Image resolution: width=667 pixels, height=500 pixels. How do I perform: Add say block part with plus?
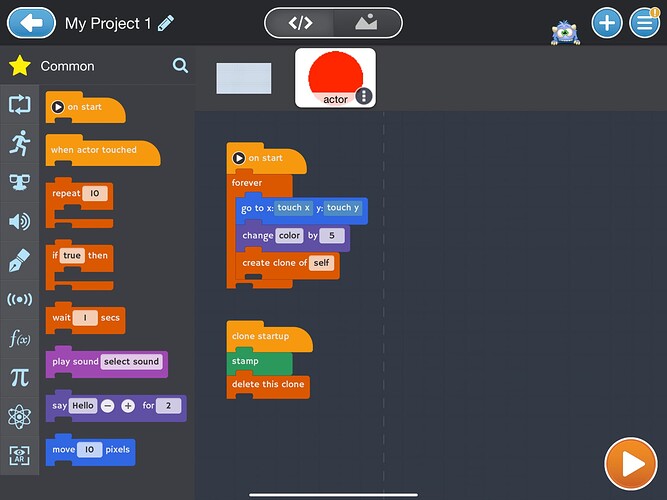pyautogui.click(x=128, y=406)
